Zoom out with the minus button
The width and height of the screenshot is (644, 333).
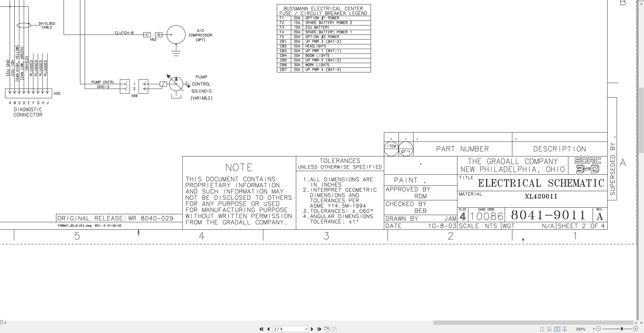tap(598, 329)
